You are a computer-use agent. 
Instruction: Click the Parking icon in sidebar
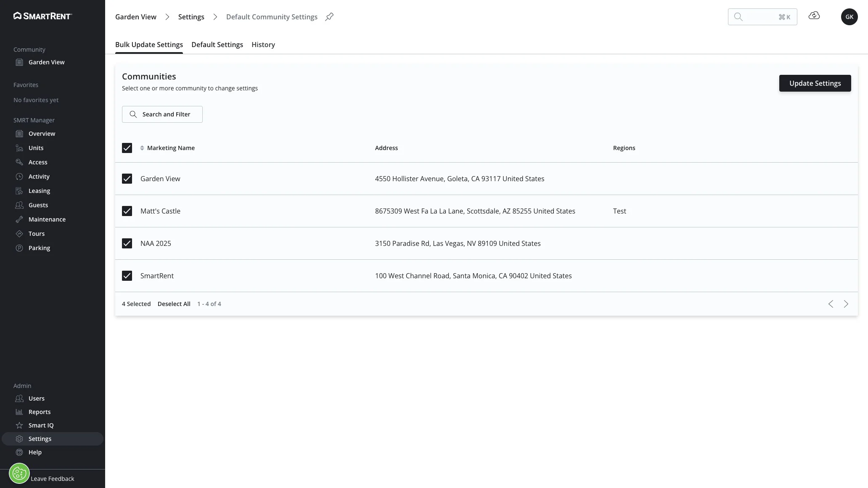(x=19, y=248)
